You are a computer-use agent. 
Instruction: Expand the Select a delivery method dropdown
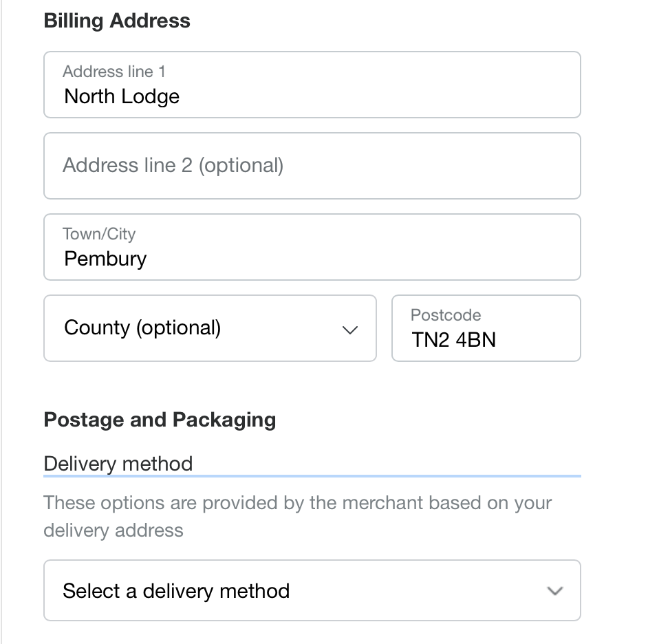[312, 591]
